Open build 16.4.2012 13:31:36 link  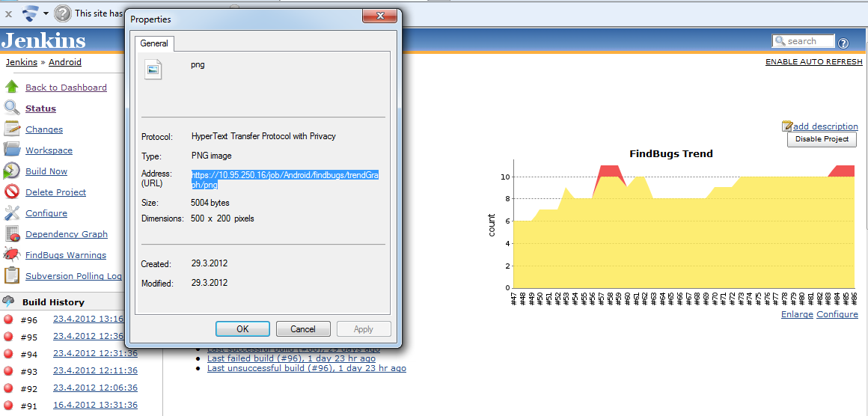point(95,405)
